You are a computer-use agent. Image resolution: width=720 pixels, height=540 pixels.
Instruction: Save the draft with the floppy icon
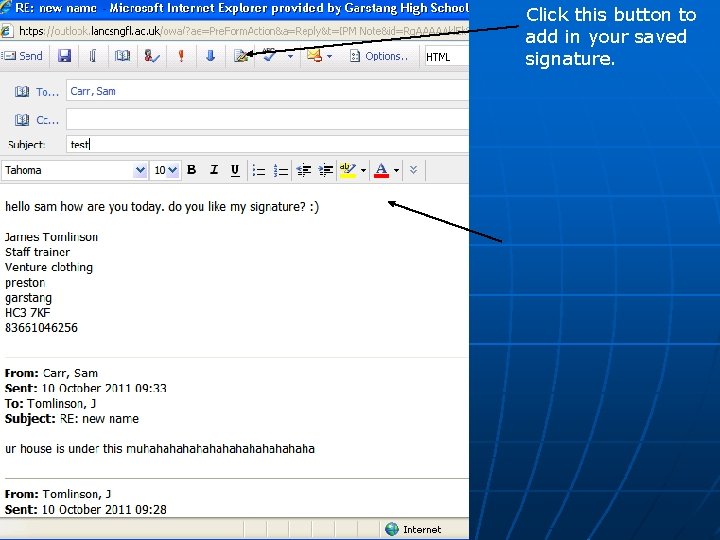pos(64,56)
